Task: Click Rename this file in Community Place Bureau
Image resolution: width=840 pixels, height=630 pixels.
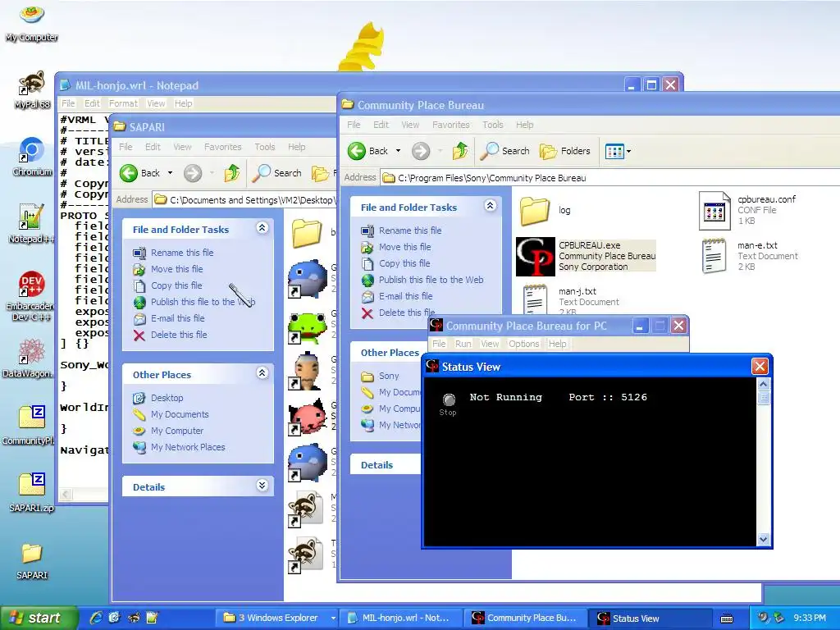Action: [x=410, y=231]
